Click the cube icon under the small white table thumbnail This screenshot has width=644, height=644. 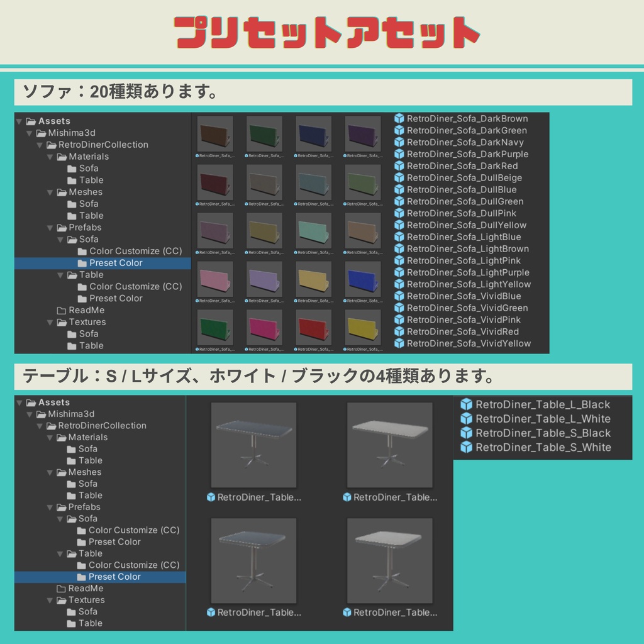click(x=347, y=613)
